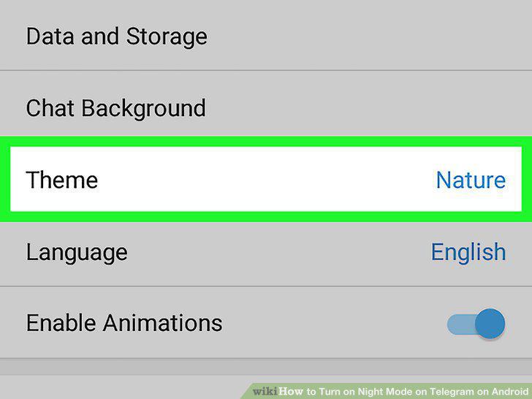Click the light blue switch track

[x=460, y=324]
